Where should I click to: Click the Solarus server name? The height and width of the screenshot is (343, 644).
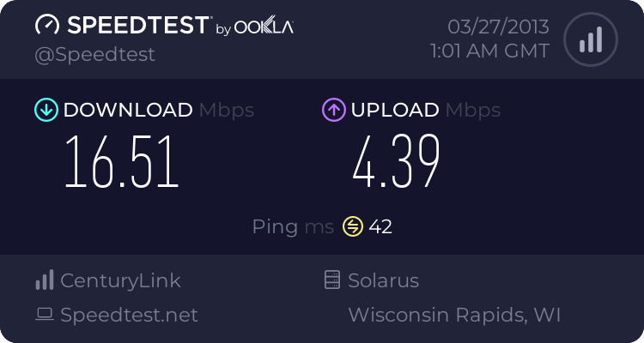383,280
